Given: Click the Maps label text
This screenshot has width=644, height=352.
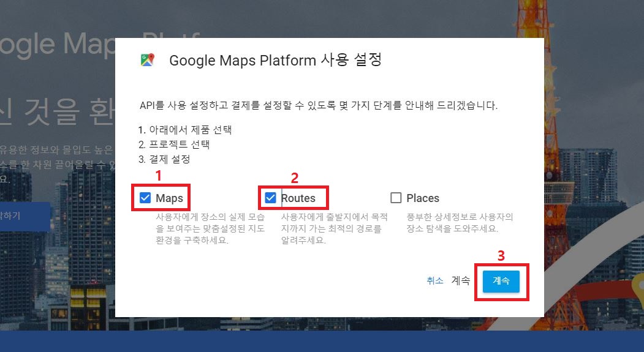Looking at the screenshot, I should tap(169, 198).
